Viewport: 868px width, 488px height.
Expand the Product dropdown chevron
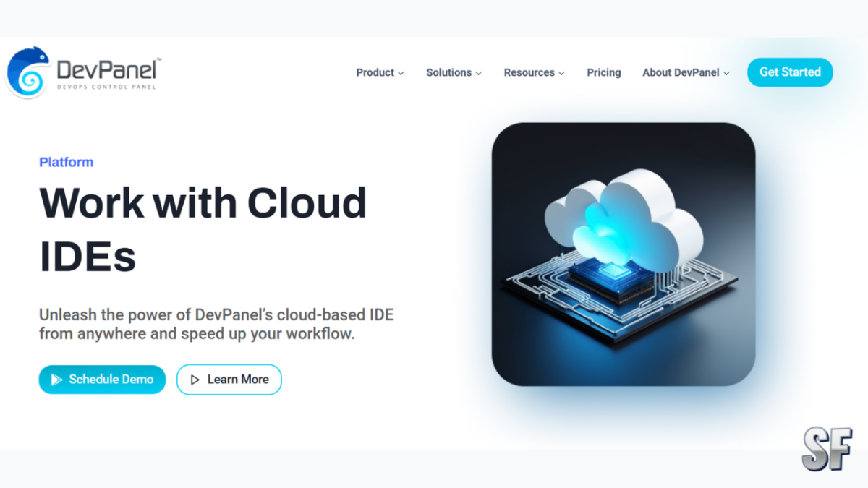(400, 73)
